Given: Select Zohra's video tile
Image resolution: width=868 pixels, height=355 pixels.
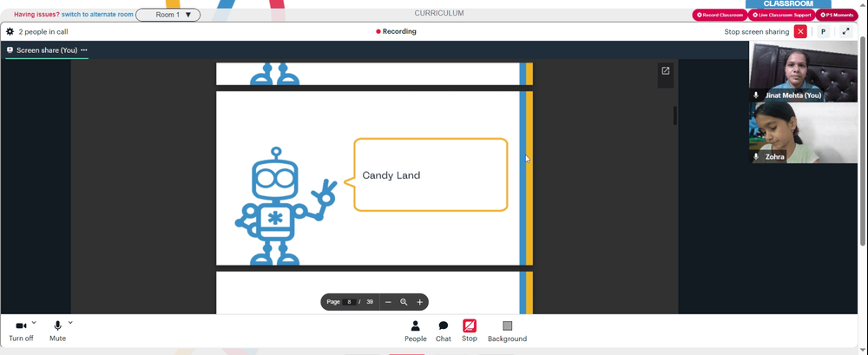Looking at the screenshot, I should coord(803,133).
